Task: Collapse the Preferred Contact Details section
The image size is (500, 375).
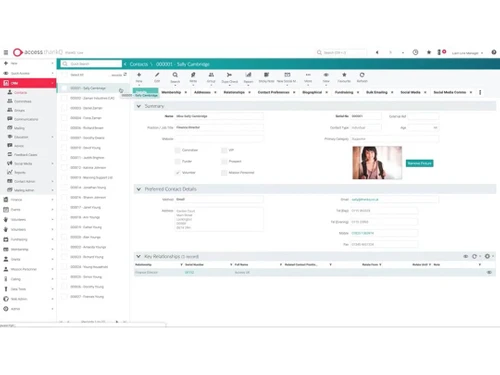Action: [x=139, y=189]
